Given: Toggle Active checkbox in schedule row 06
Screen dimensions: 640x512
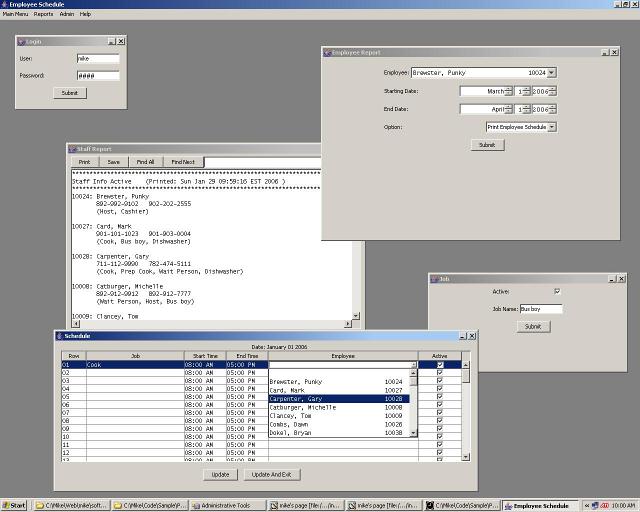Looking at the screenshot, I should [440, 405].
